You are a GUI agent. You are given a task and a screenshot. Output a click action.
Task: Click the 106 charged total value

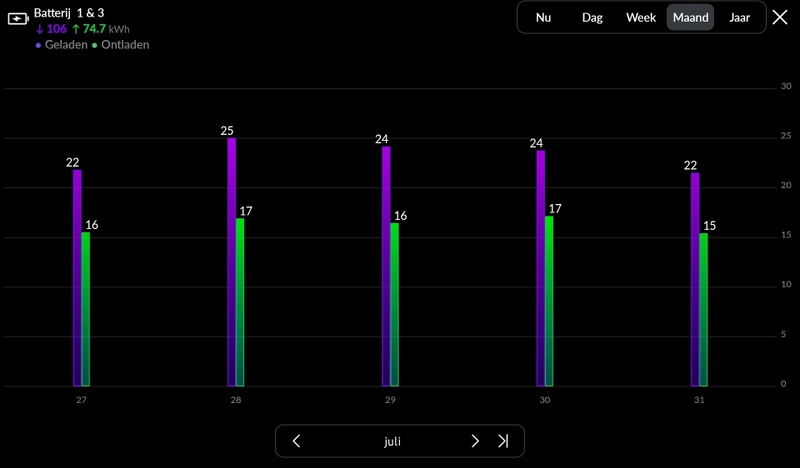(x=57, y=29)
